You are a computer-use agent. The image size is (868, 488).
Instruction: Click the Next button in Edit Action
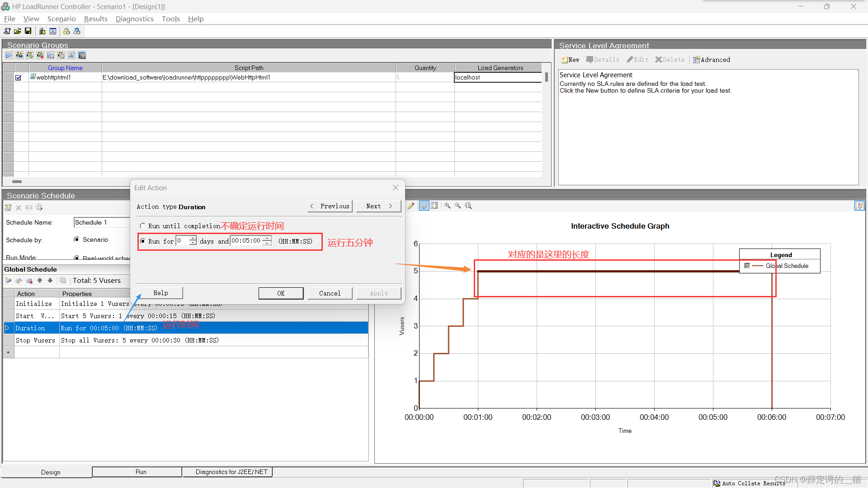(x=378, y=206)
